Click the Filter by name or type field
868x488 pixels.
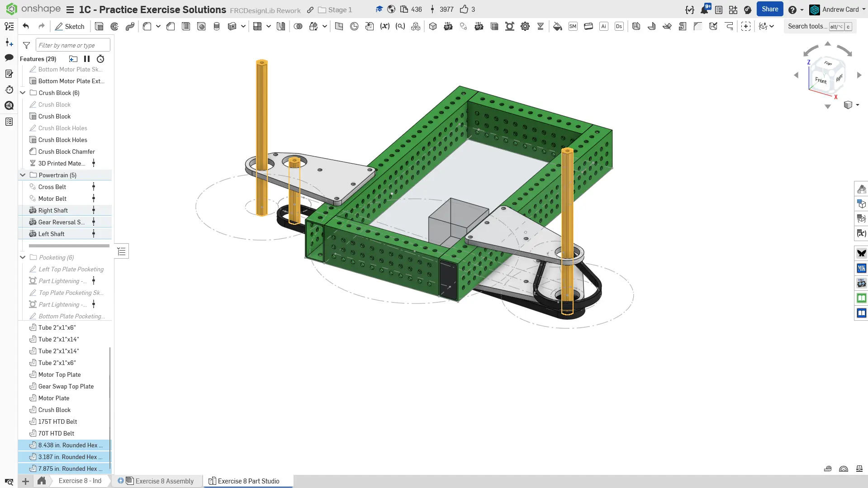pos(72,45)
